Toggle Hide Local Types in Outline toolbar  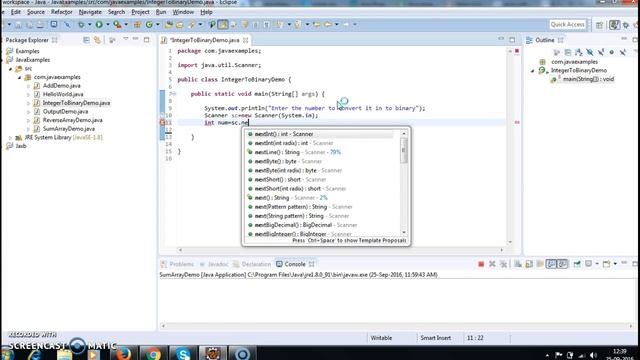[x=623, y=53]
